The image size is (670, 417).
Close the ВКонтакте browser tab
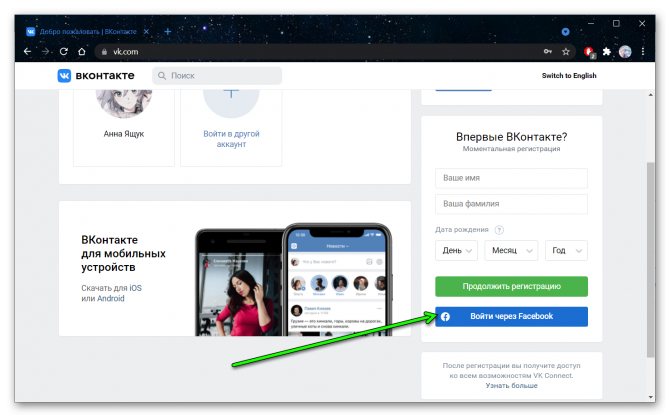[146, 32]
